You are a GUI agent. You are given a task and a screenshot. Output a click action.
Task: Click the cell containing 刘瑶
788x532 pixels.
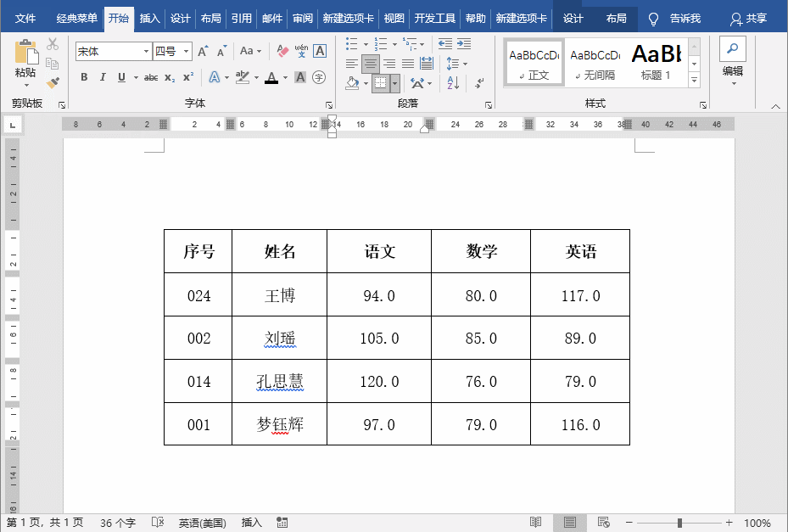[279, 337]
